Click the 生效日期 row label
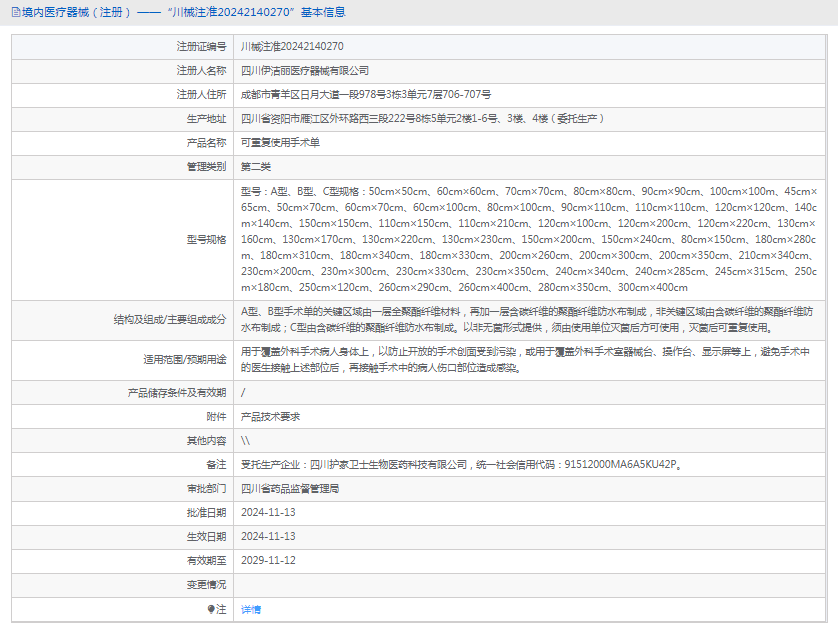 (206, 537)
